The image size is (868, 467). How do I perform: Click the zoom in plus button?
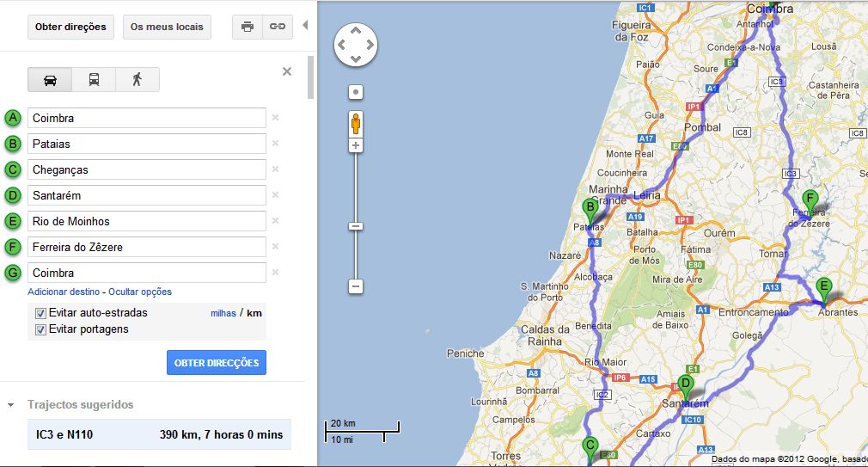click(356, 145)
